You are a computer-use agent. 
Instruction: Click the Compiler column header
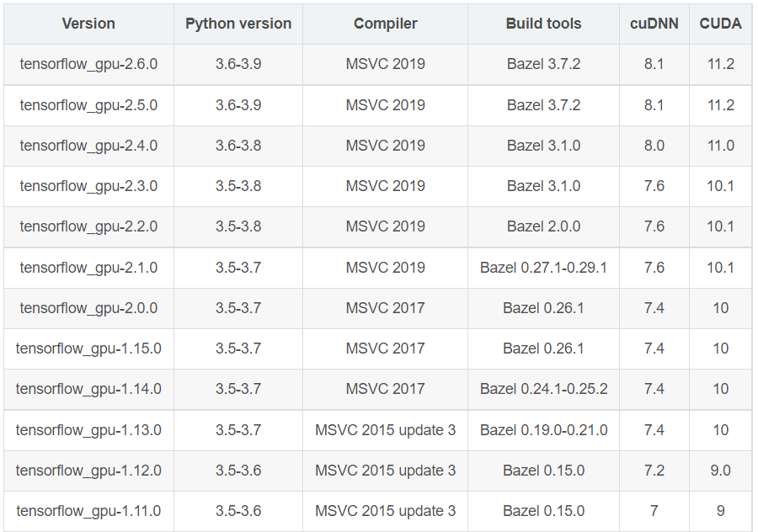pyautogui.click(x=385, y=24)
